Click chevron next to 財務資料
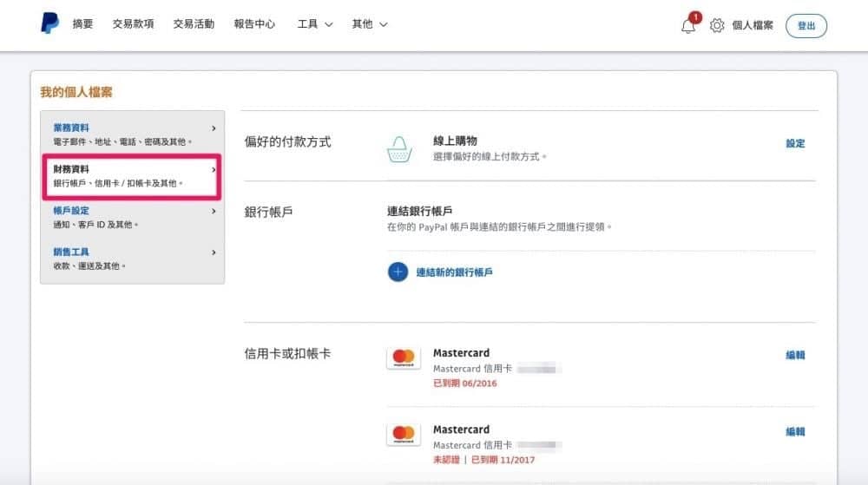Image resolution: width=868 pixels, height=485 pixels. [214, 170]
